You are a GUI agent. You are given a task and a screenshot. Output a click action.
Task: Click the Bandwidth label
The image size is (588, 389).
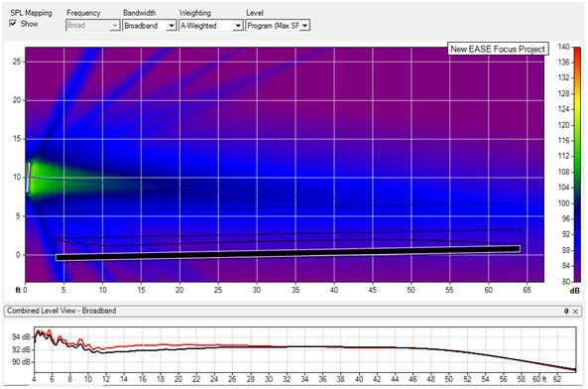point(140,13)
